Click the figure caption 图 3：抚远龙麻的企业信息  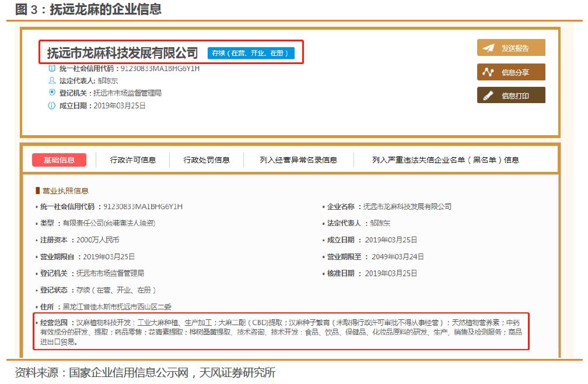click(x=89, y=9)
